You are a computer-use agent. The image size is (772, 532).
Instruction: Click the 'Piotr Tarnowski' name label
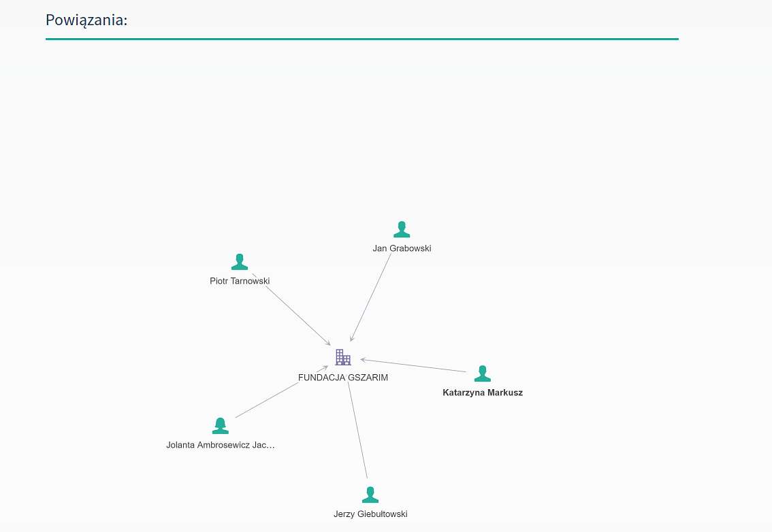tap(240, 281)
